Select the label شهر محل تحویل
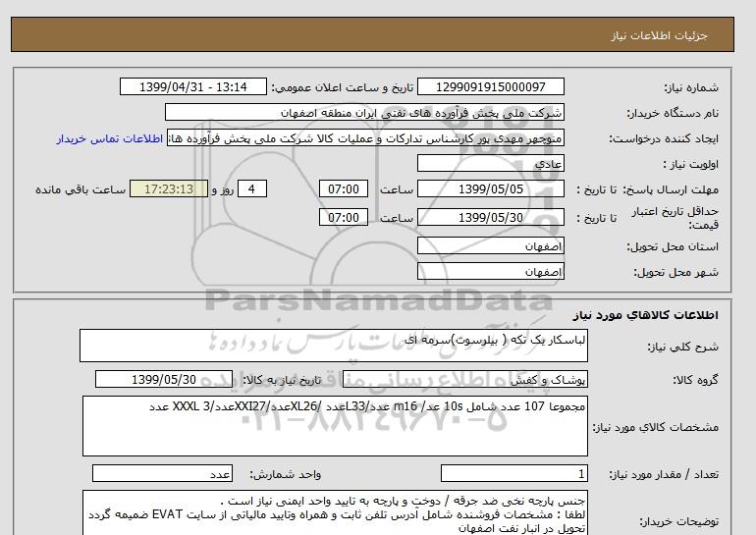This screenshot has width=756, height=535. coord(675,272)
